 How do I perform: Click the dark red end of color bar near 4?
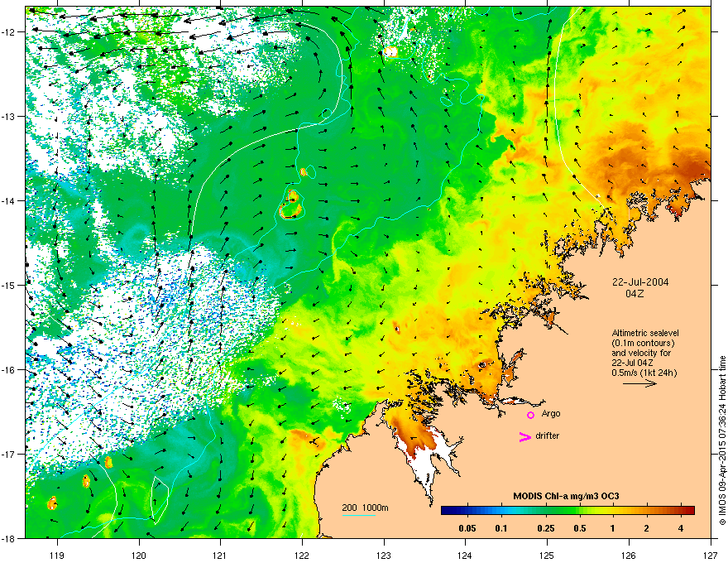tap(683, 510)
